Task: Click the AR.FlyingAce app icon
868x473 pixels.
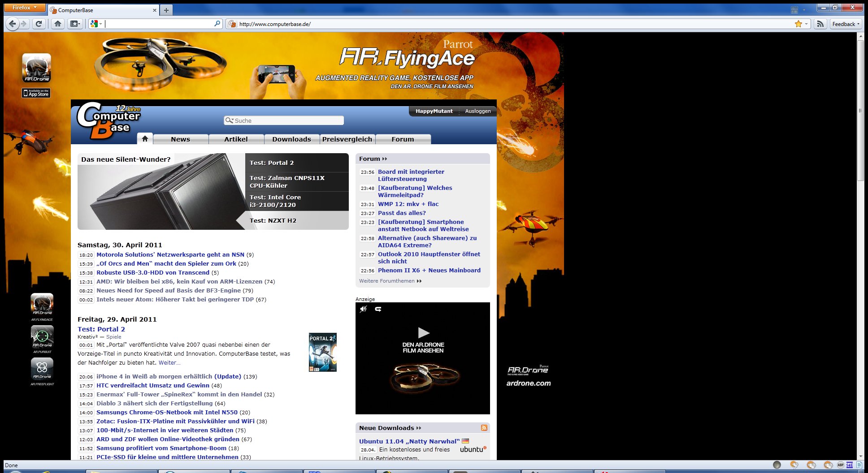Action: tap(42, 305)
